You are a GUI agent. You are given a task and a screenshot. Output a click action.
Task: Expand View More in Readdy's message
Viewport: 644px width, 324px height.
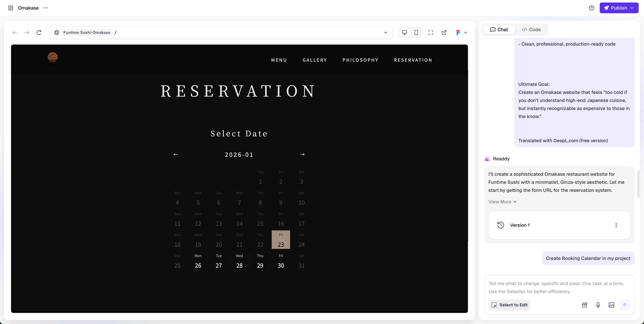pyautogui.click(x=502, y=202)
